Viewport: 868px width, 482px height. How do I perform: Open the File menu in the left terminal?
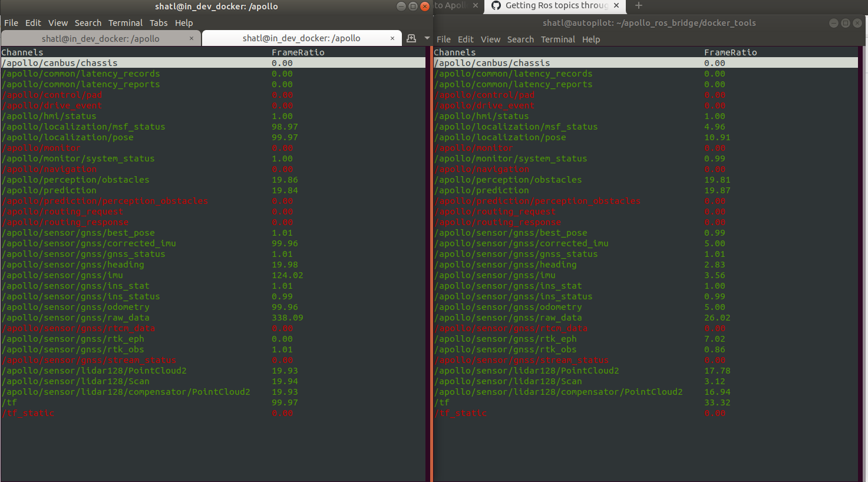click(x=11, y=23)
